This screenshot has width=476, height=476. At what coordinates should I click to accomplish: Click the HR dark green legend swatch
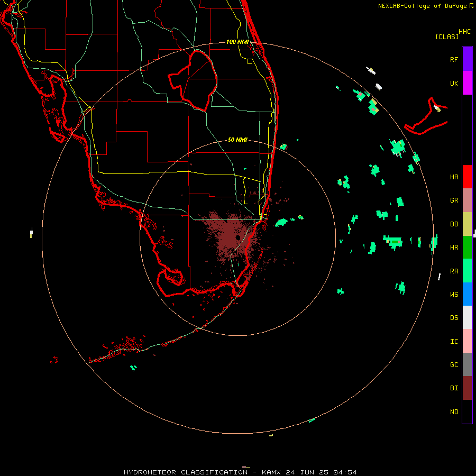pos(467,247)
